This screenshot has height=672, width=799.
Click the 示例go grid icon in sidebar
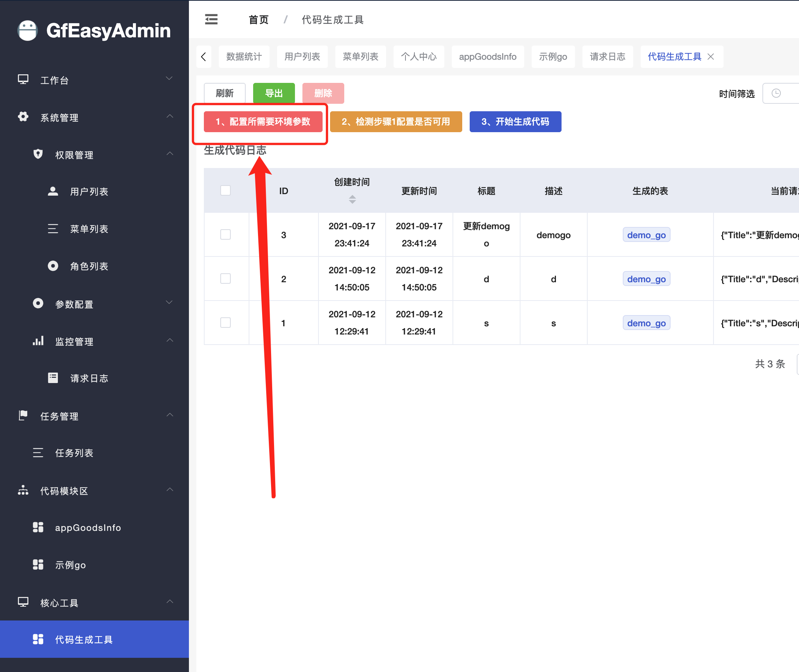tap(38, 564)
